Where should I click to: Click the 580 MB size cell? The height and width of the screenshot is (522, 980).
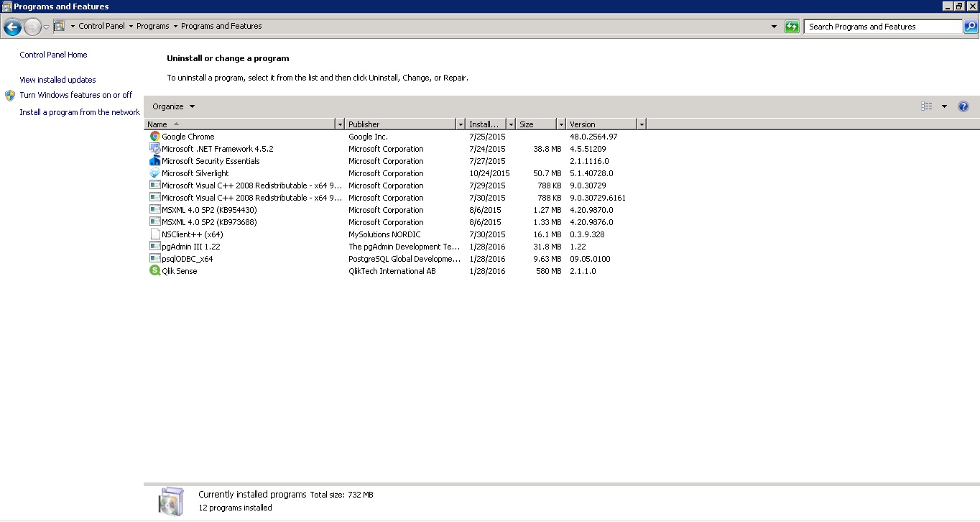tap(549, 271)
